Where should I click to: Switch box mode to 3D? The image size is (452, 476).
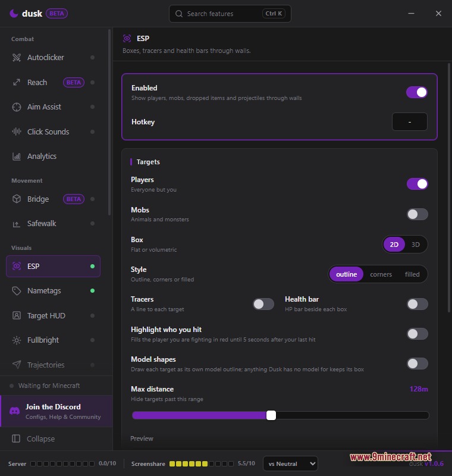click(416, 245)
